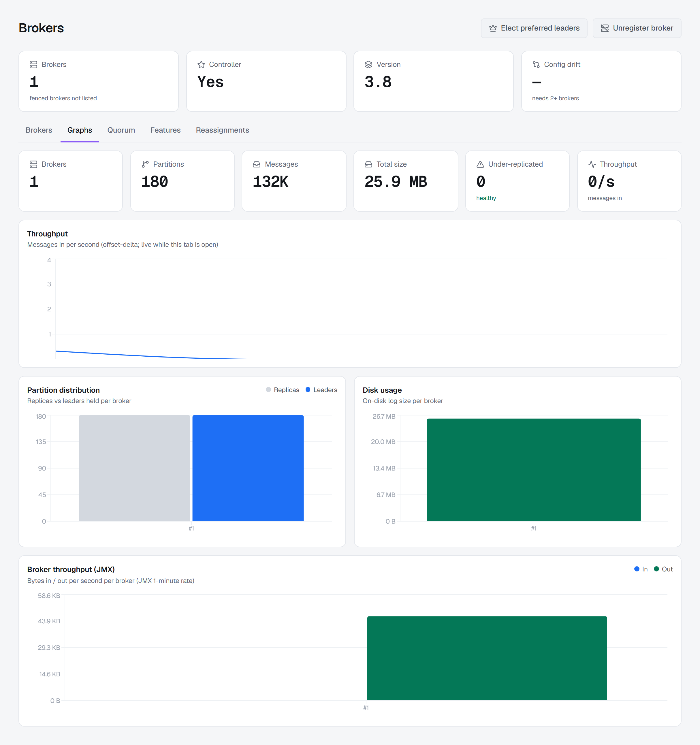This screenshot has height=745, width=700.
Task: Click the 'Partition distribution' chart title
Action: pos(63,390)
